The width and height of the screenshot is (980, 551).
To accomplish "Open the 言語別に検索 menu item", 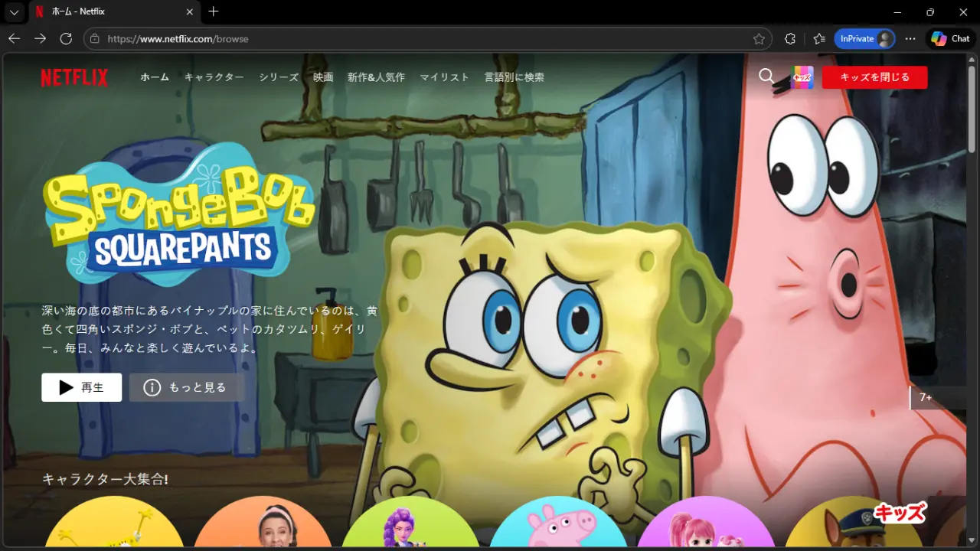I will tap(514, 77).
